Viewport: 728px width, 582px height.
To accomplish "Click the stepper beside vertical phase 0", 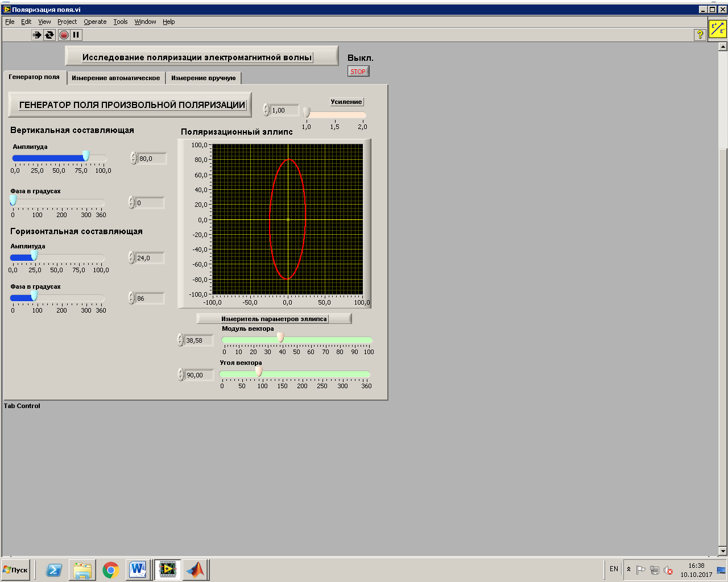I will 131,202.
